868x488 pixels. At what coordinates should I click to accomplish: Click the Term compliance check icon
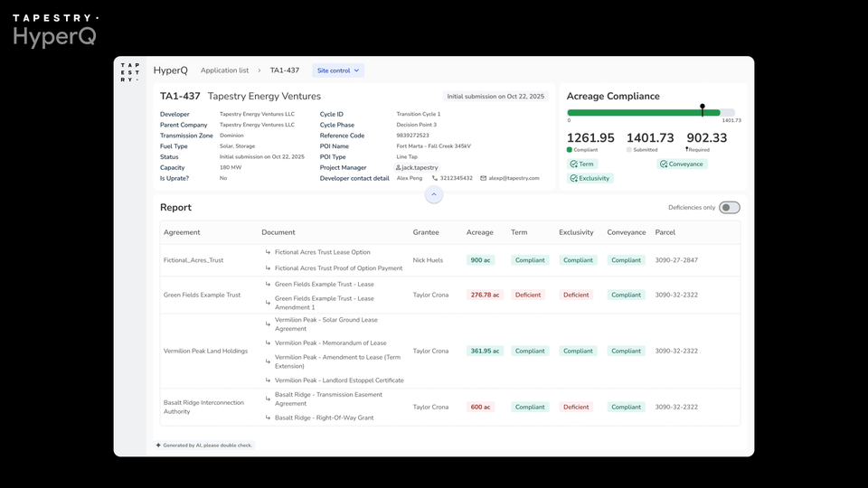[573, 164]
